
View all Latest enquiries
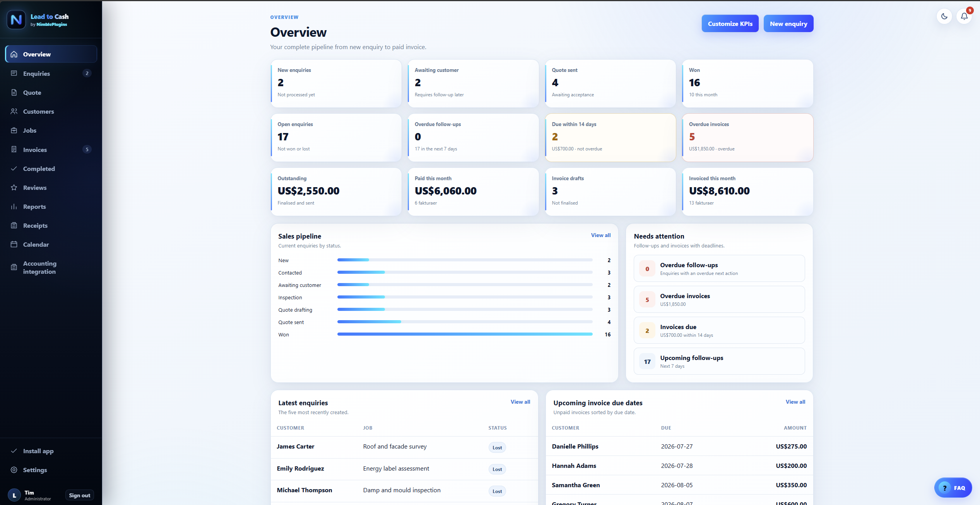point(520,402)
